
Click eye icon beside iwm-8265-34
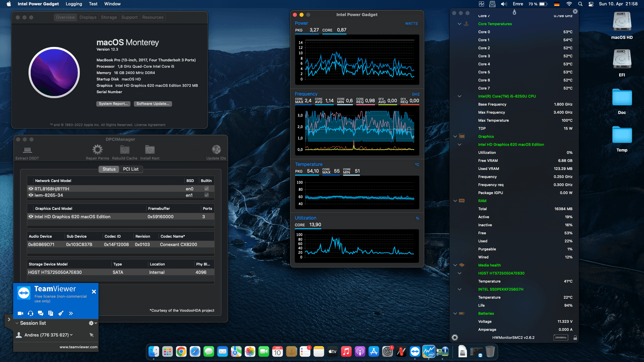(31, 195)
